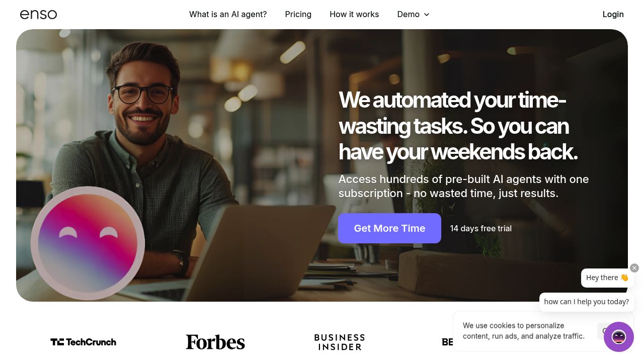Viewport: 644px width, 362px height.
Task: Click the 'Hey there' chat bubble
Action: tap(607, 278)
